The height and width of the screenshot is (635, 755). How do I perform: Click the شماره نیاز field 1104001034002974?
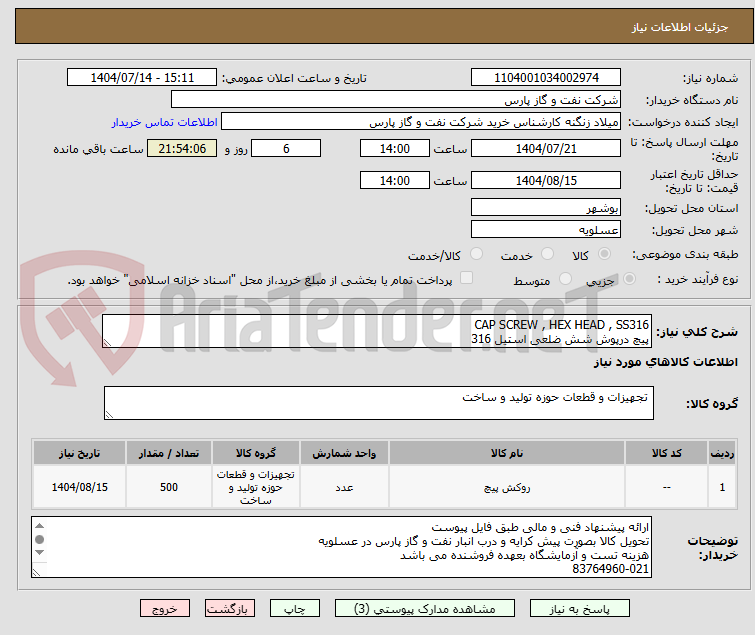coord(546,78)
